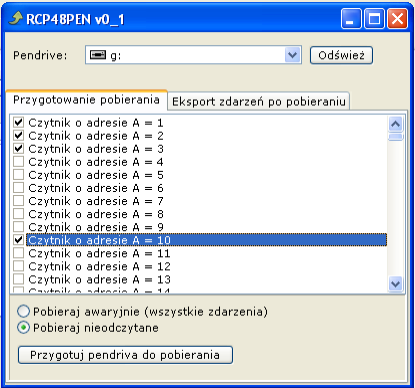Viewport: 415px width, 388px height.
Task: Click the reader list scroll down arrow
Action: (396, 284)
